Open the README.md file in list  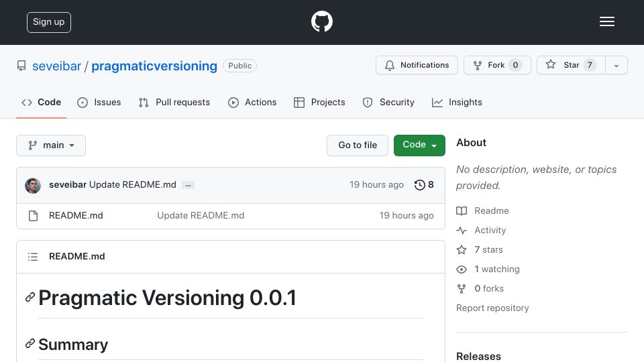76,215
